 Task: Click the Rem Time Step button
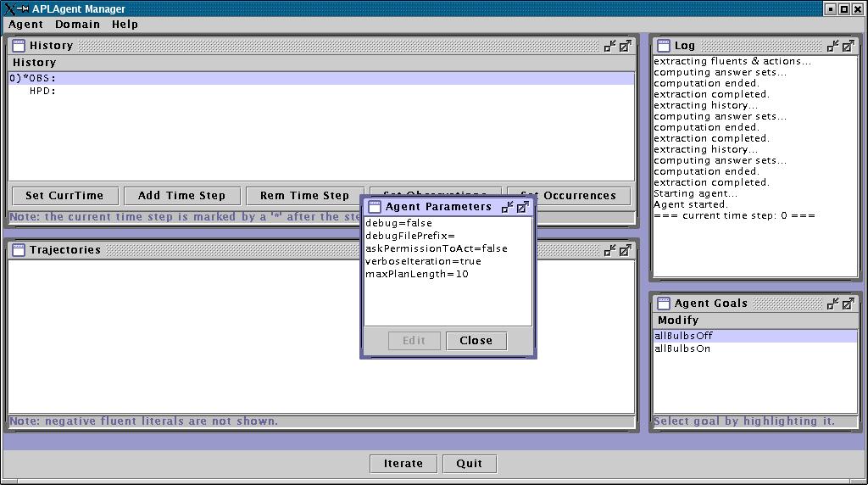pos(304,196)
